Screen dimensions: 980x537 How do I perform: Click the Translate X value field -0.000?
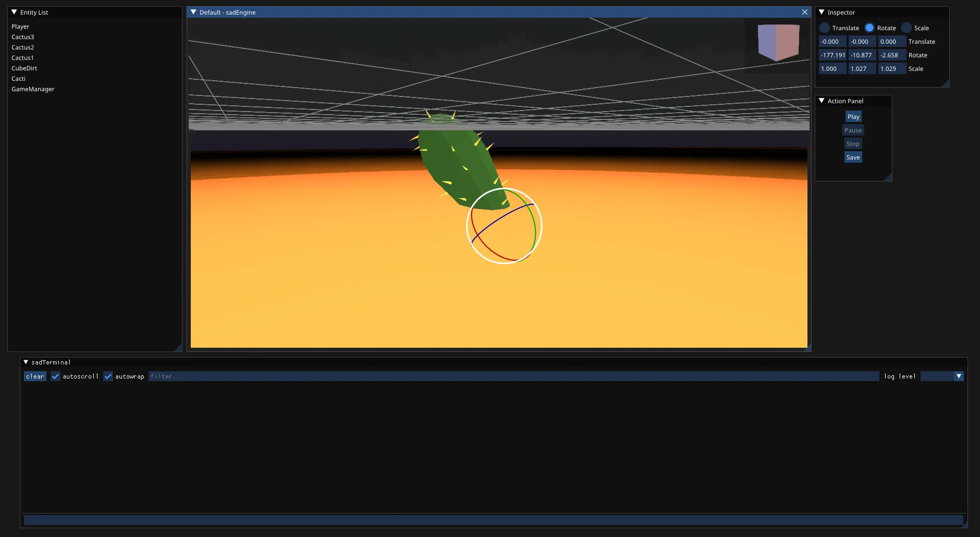click(x=832, y=42)
